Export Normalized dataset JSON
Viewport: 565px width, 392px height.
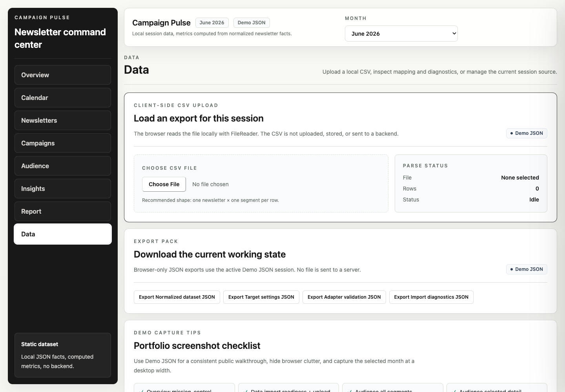pyautogui.click(x=177, y=297)
